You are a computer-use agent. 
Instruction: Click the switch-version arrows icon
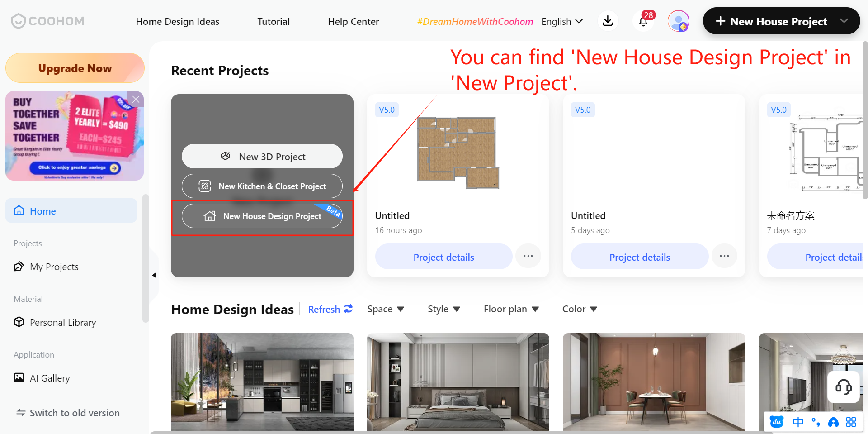tap(21, 413)
